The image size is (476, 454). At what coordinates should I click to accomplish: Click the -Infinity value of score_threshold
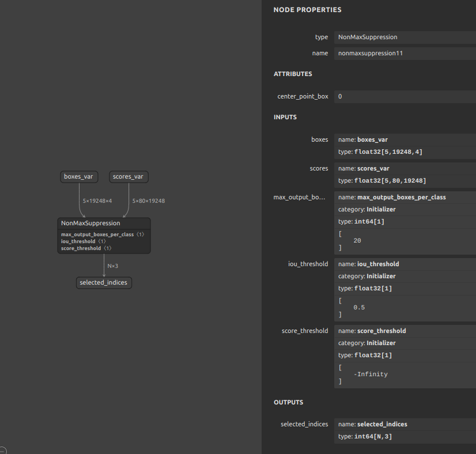click(x=371, y=374)
